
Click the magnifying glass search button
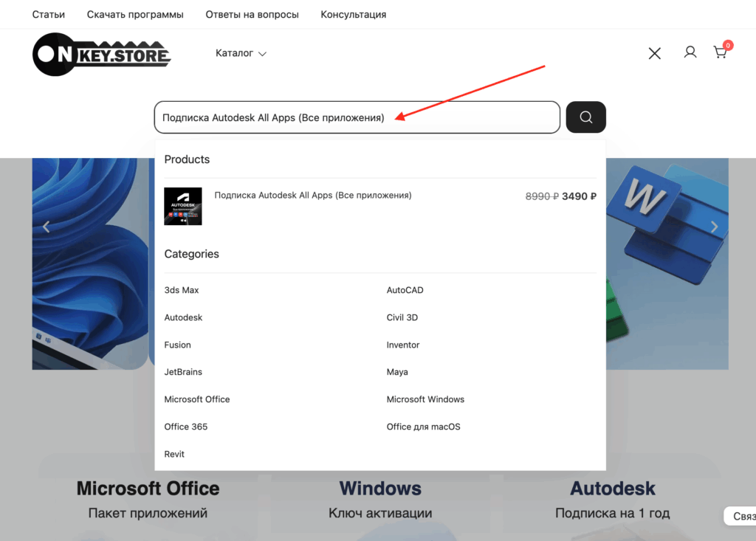tap(585, 117)
